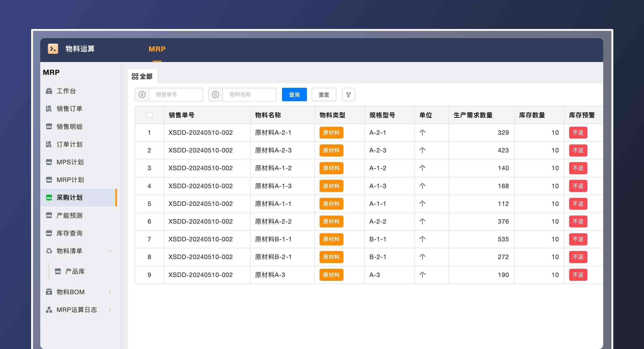Select the 工作台 briefcase icon in sidebar
The height and width of the screenshot is (349, 644).
click(x=49, y=91)
